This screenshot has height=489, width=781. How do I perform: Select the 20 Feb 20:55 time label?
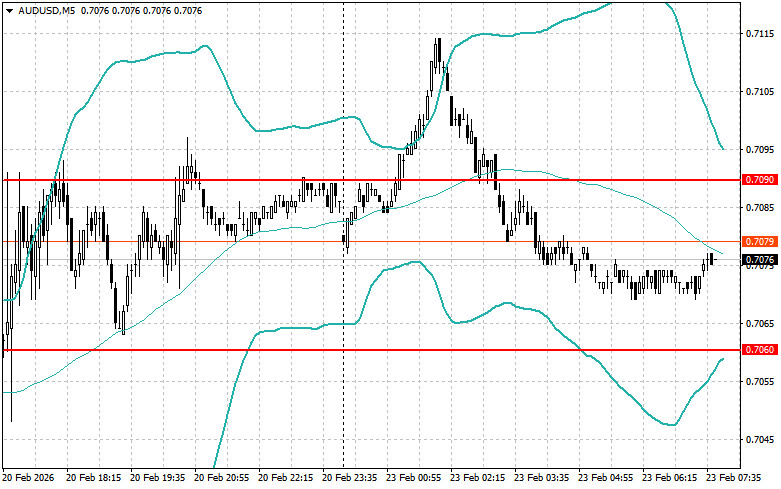(222, 478)
